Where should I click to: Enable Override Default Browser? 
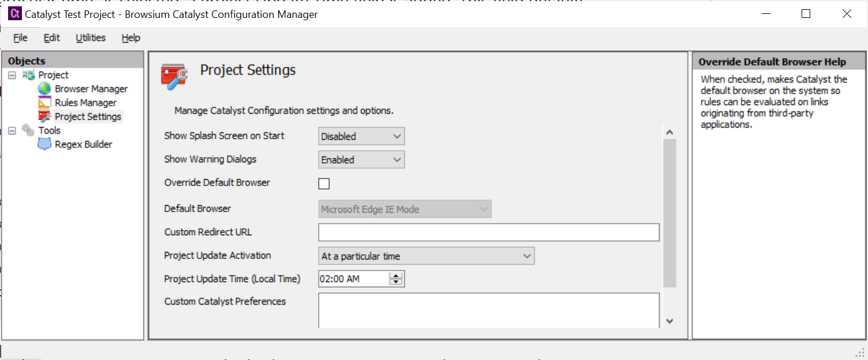324,183
